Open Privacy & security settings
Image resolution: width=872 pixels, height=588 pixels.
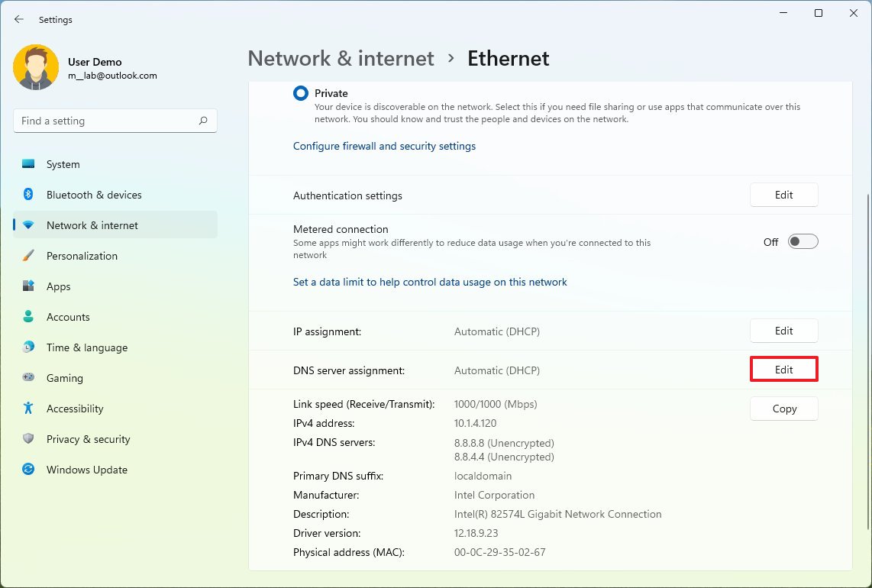click(88, 439)
